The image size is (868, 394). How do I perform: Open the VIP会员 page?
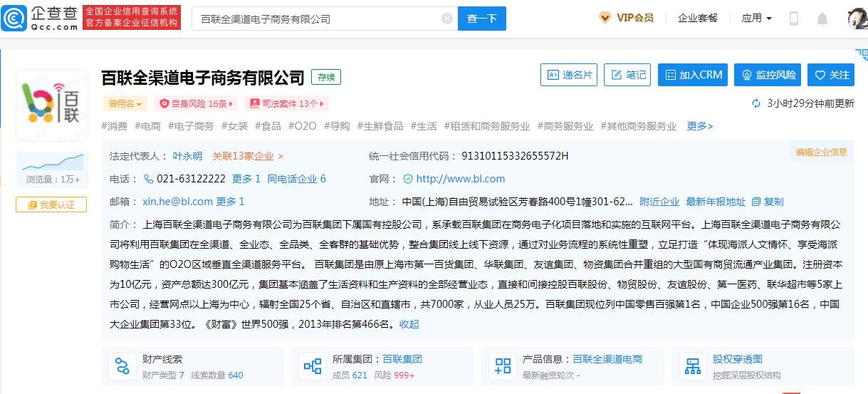click(627, 18)
